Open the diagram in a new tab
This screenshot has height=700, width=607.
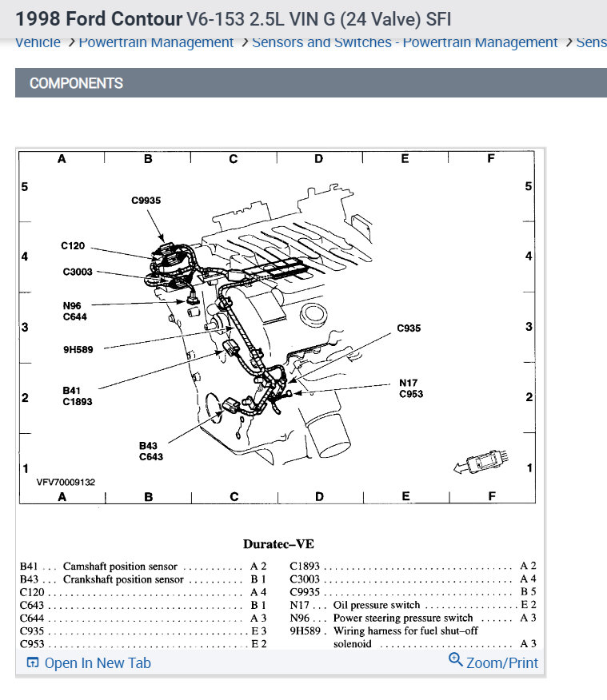[x=89, y=663]
